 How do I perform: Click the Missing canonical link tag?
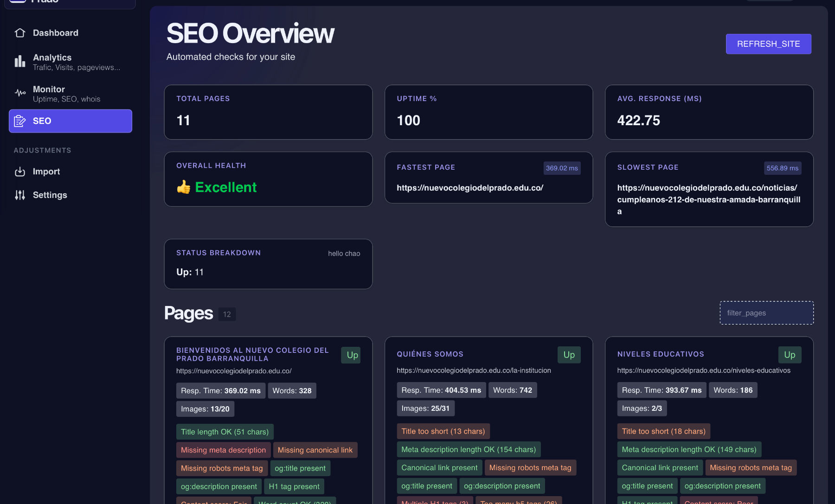pos(315,450)
